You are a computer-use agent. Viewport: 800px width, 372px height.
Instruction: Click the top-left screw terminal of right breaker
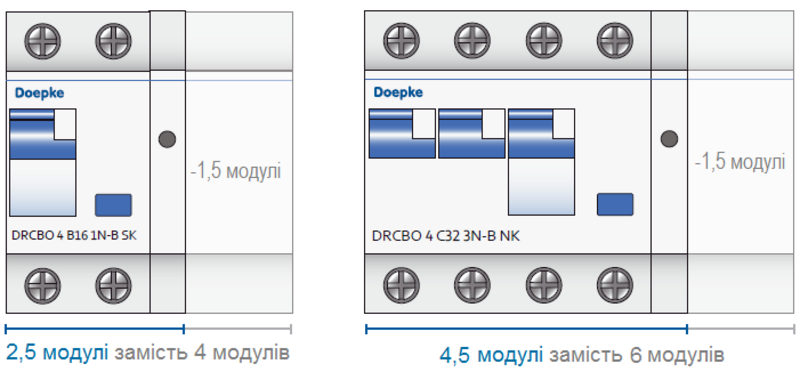[402, 40]
